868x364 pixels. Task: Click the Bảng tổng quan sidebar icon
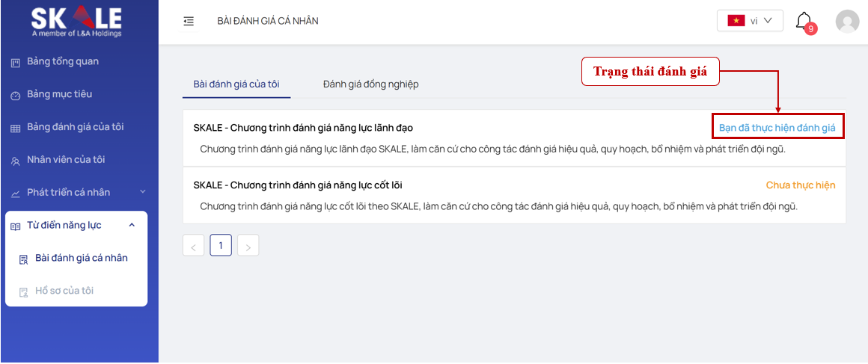(x=15, y=62)
